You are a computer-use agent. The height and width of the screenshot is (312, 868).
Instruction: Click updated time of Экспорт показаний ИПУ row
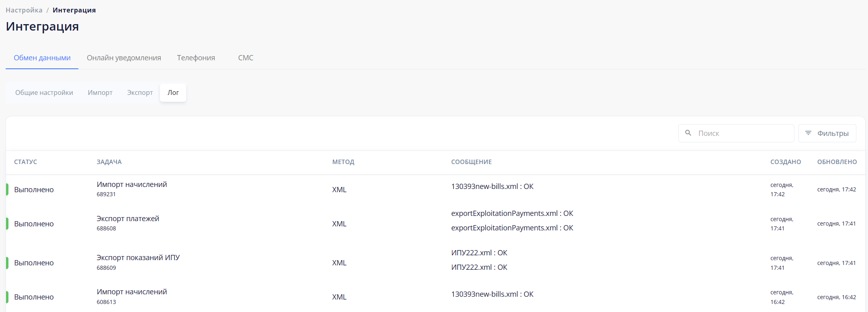point(836,263)
